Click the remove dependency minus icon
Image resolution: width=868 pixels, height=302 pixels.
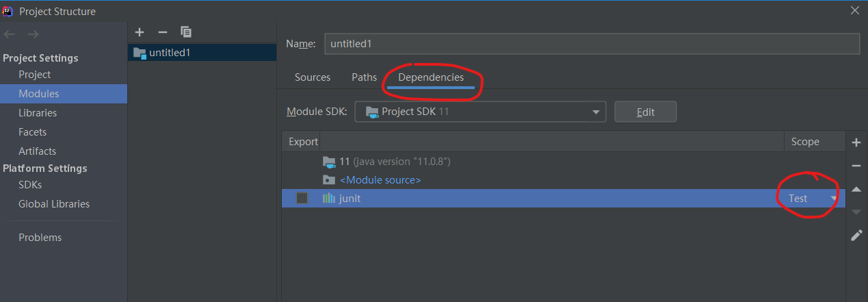[856, 166]
